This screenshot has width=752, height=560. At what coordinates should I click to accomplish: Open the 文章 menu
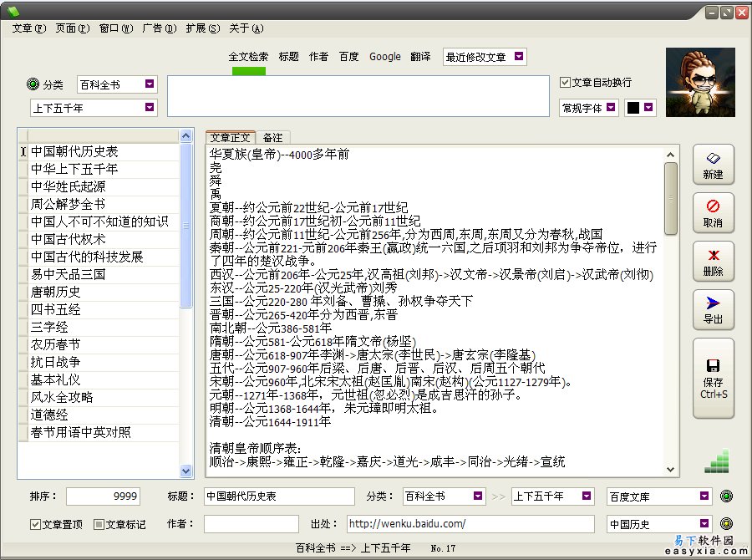(28, 28)
